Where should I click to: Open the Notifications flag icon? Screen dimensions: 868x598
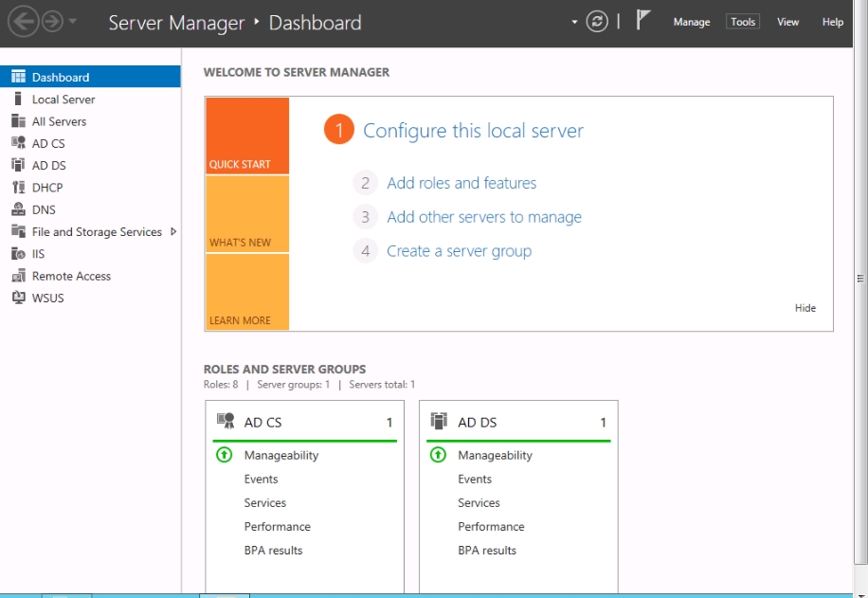coord(643,21)
